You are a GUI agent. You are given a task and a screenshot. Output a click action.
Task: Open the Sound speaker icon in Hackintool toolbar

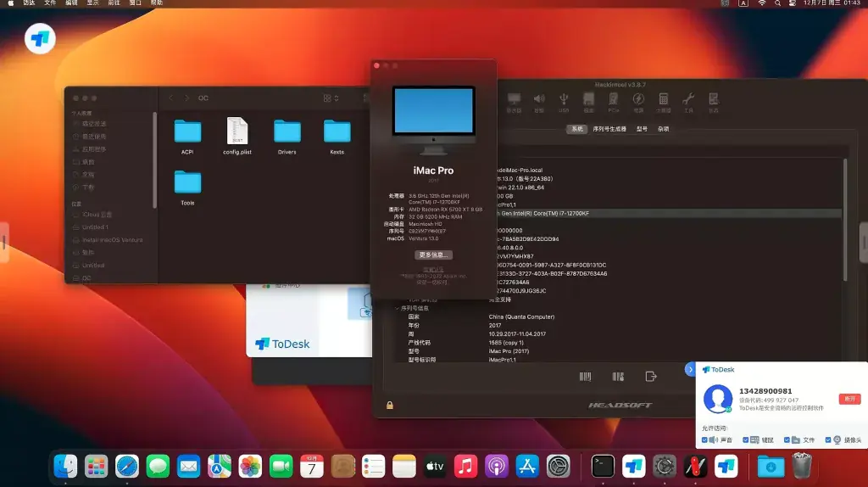coord(538,102)
